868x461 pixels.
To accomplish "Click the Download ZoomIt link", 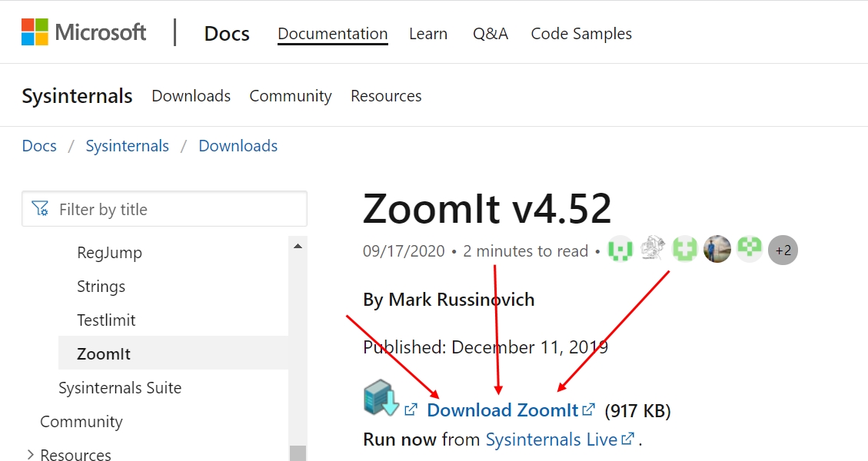I will [x=503, y=410].
